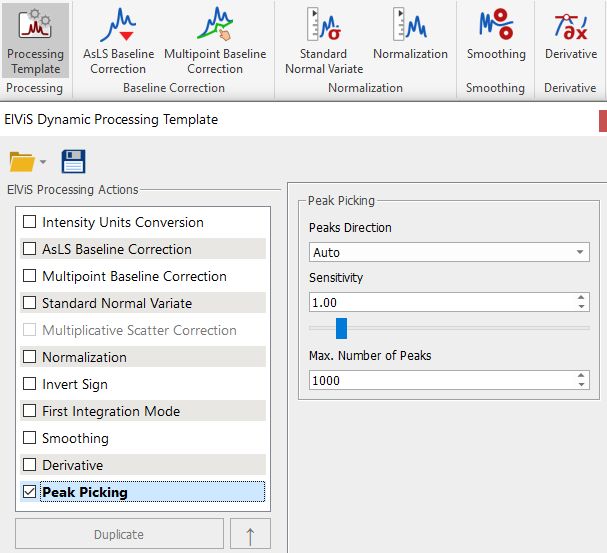Click the Sensitivity slider handle
Viewport: 607px width, 553px height.
click(x=341, y=328)
